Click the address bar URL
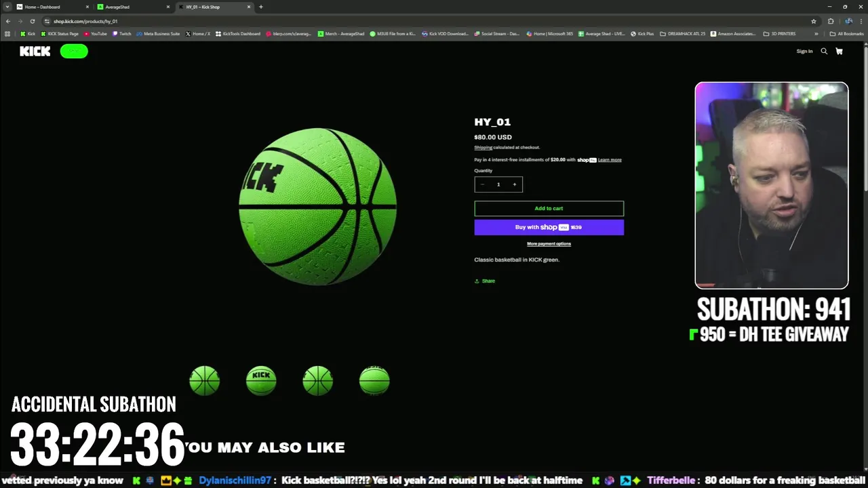Image resolution: width=868 pixels, height=488 pixels. pyautogui.click(x=85, y=21)
